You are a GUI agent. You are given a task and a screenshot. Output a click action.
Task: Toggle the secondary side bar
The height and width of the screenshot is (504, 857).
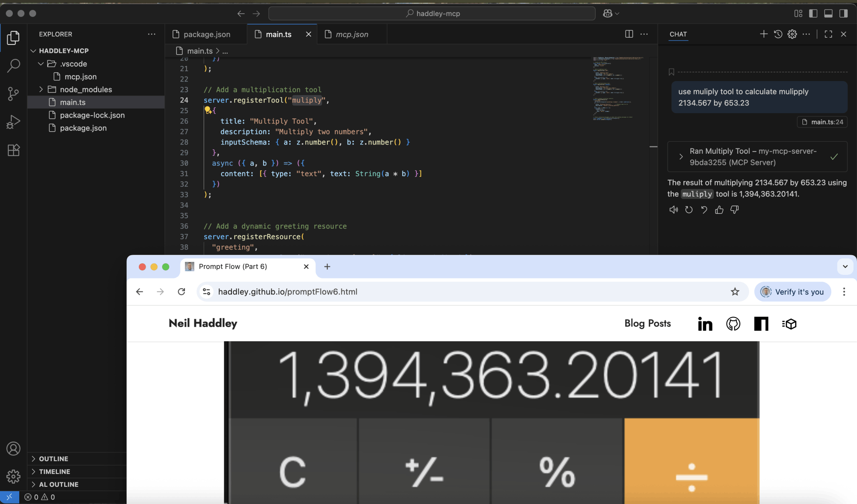[x=843, y=13]
